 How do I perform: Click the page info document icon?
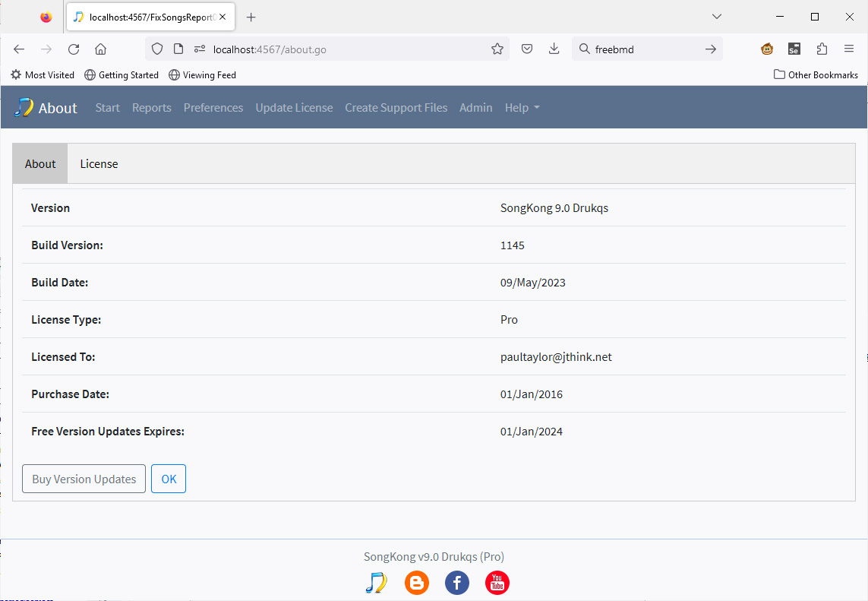click(178, 49)
